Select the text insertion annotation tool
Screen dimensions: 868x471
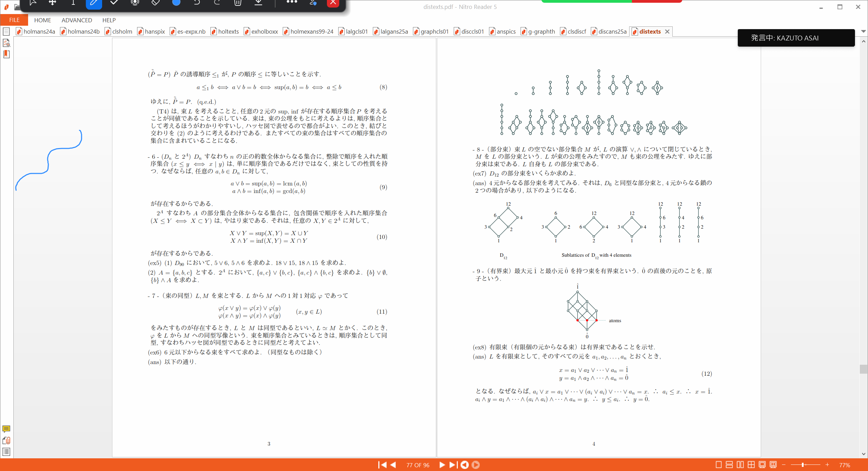(73, 3)
